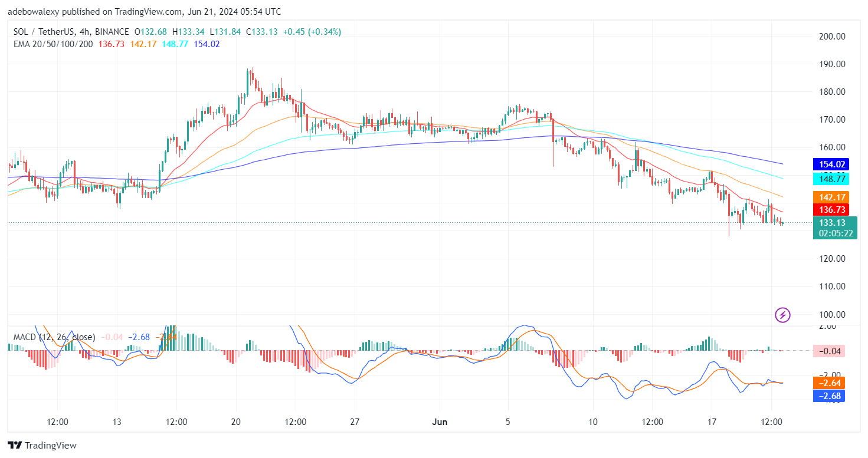Click the 20 date label on time axis
Viewport: 868px width, 458px height.
236,423
